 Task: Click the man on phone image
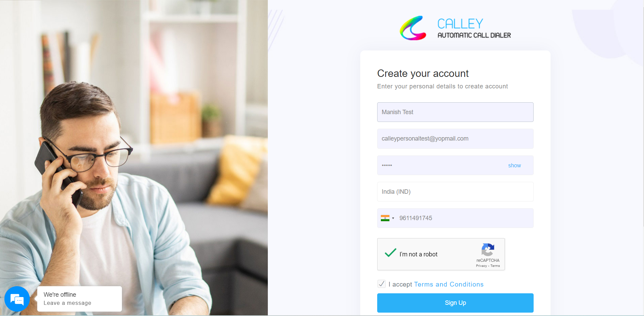click(x=134, y=157)
